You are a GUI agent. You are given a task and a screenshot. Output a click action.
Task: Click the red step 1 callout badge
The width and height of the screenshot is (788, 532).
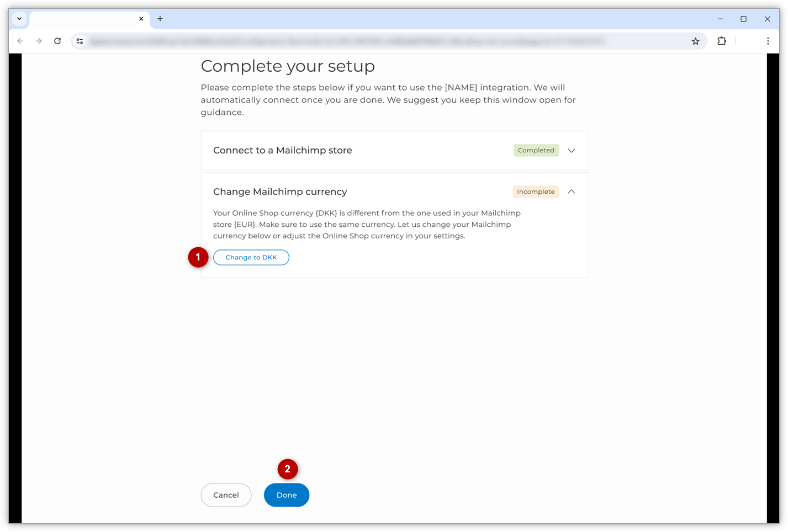coord(198,257)
